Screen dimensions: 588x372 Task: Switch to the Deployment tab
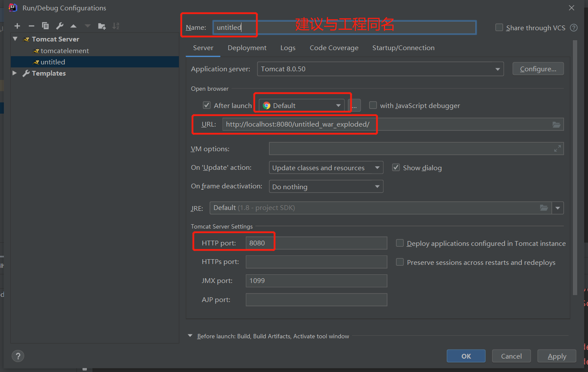[247, 48]
